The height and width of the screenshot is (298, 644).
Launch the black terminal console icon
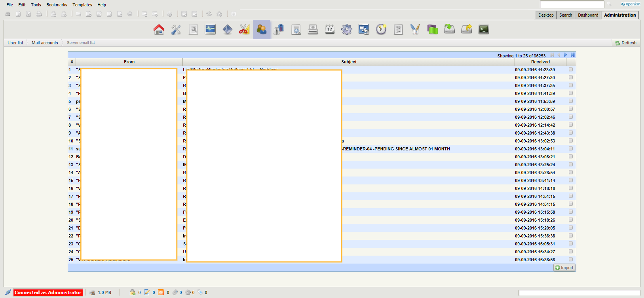484,30
